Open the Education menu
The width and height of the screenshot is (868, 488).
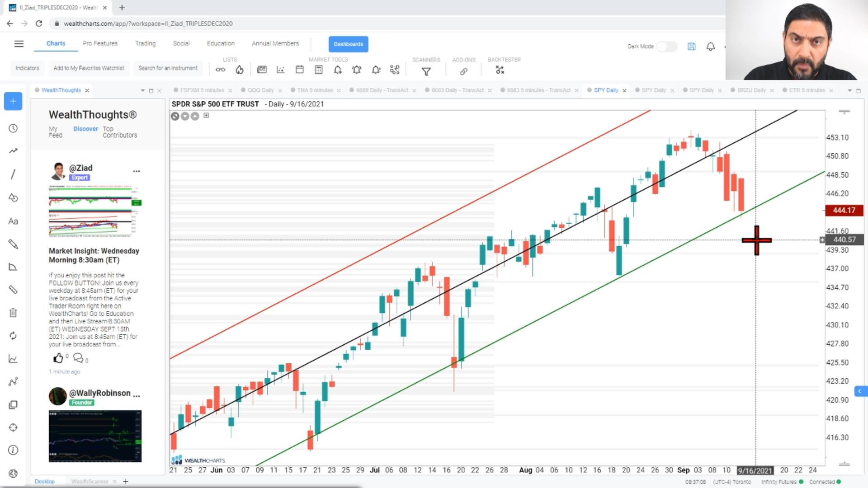221,43
